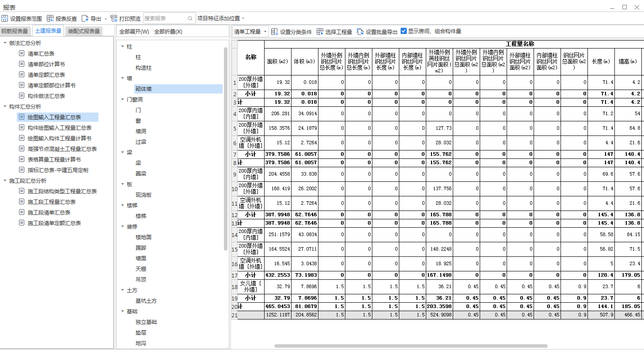Click row number 7 header

pos(235,154)
